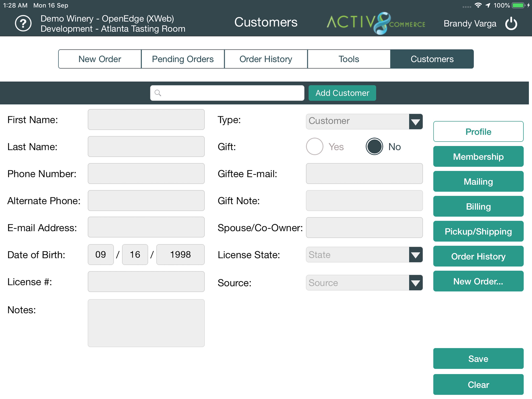This screenshot has height=399, width=532.
Task: Select No for Gift option
Action: (374, 147)
